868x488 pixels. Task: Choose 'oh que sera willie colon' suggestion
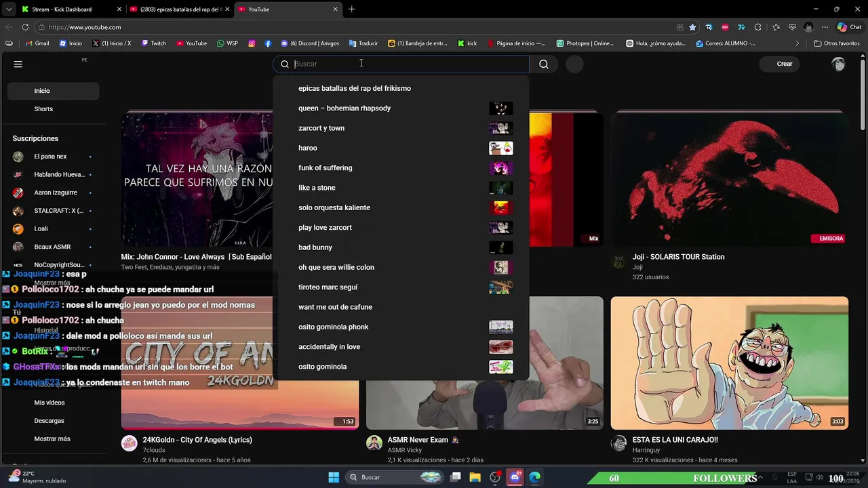[401, 267]
